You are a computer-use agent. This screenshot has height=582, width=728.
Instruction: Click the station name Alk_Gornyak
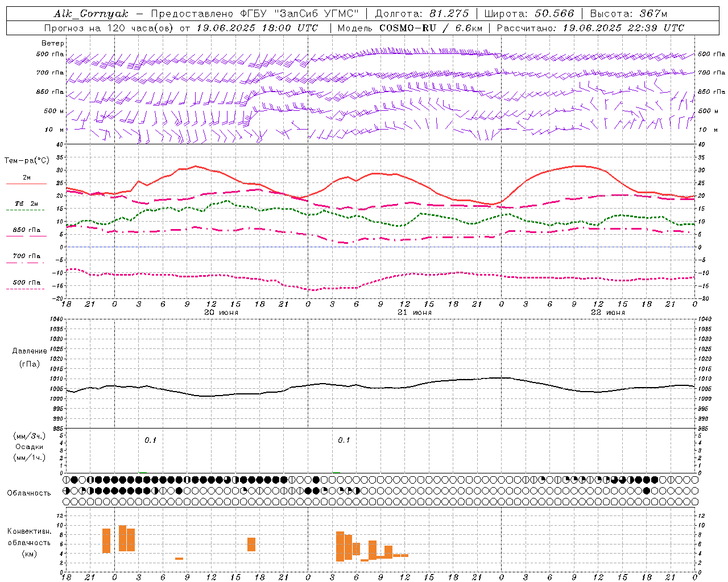[91, 14]
